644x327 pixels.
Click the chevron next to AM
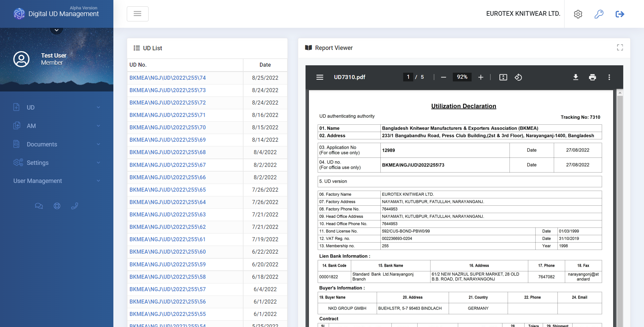98,126
